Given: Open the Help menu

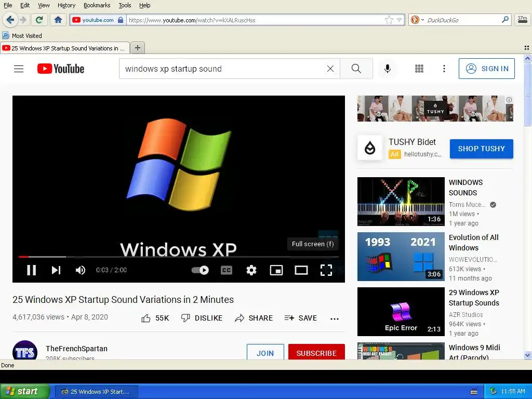Looking at the screenshot, I should (x=144, y=5).
